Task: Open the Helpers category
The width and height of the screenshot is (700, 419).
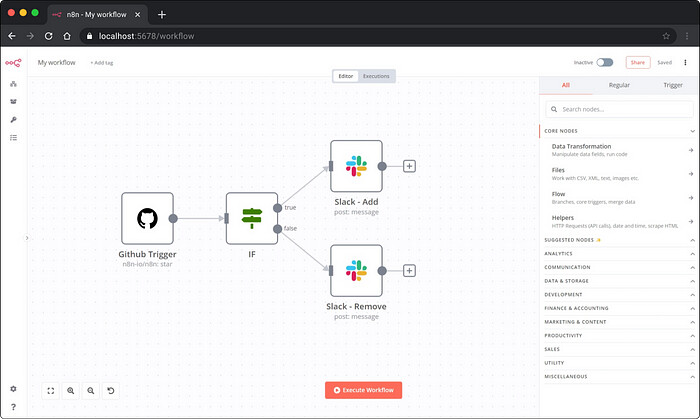Action: 620,221
